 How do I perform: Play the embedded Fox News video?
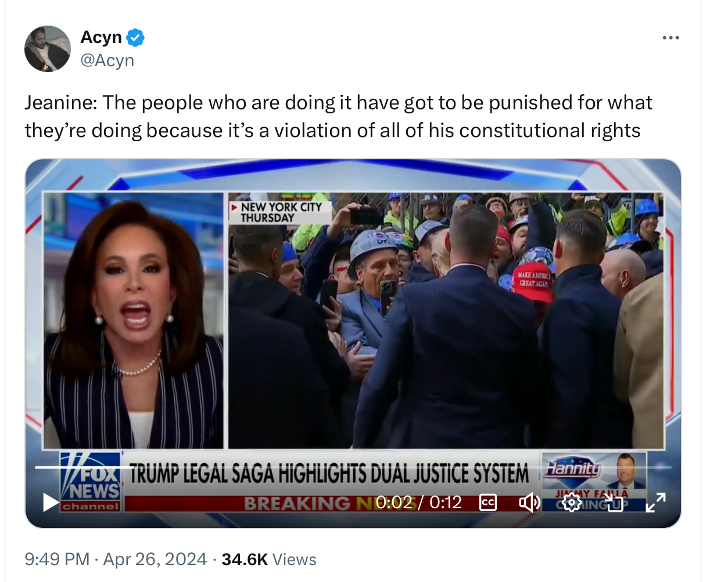(x=51, y=502)
